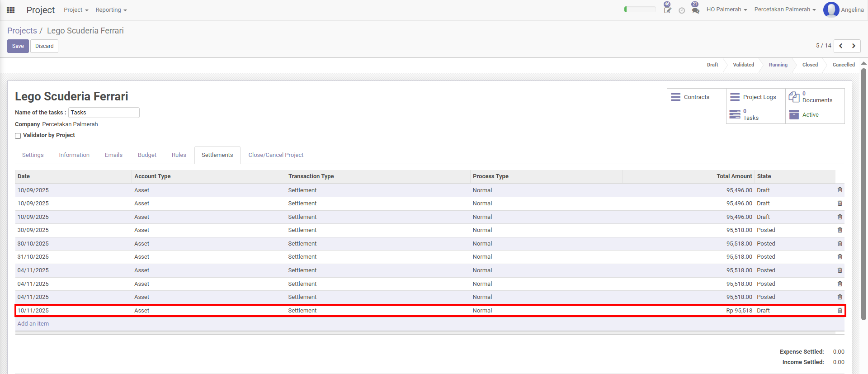Enable the Validator by Project checkbox
Screen dimensions: 868x374
click(18, 136)
